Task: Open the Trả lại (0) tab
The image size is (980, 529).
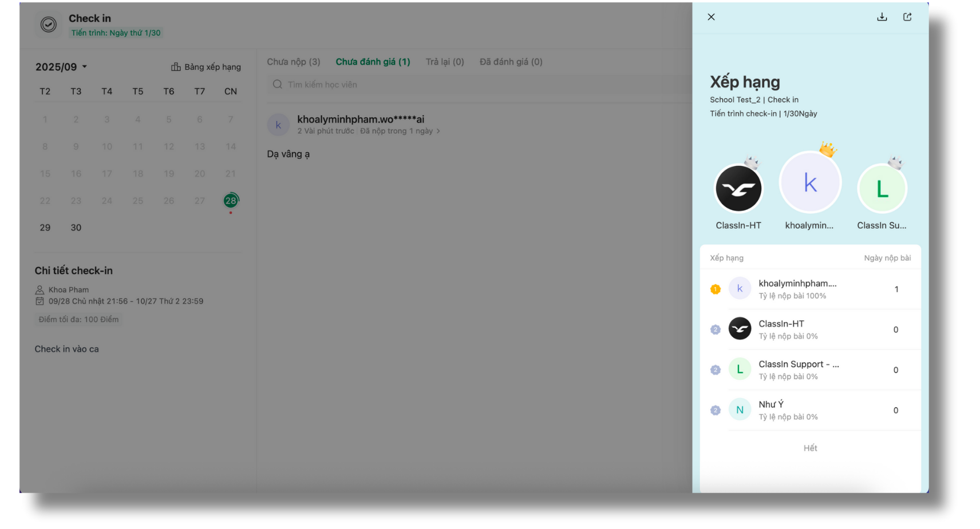Action: pos(444,62)
